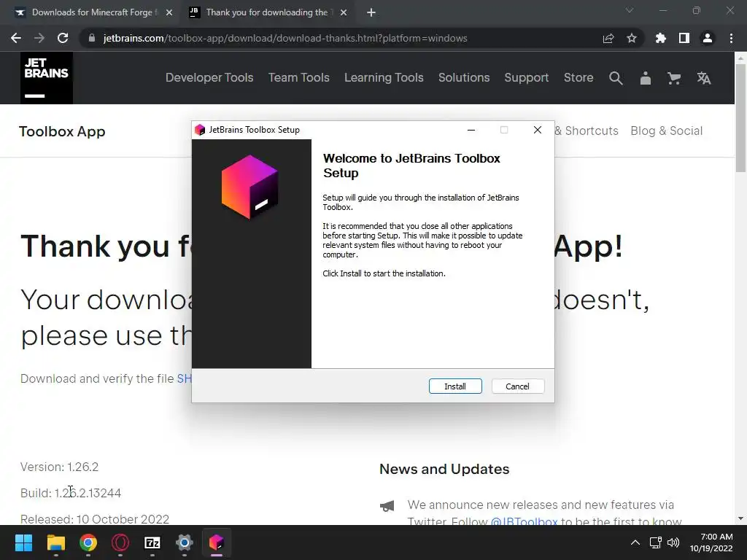
Task: Close the JetBrains download tab
Action: [344, 13]
